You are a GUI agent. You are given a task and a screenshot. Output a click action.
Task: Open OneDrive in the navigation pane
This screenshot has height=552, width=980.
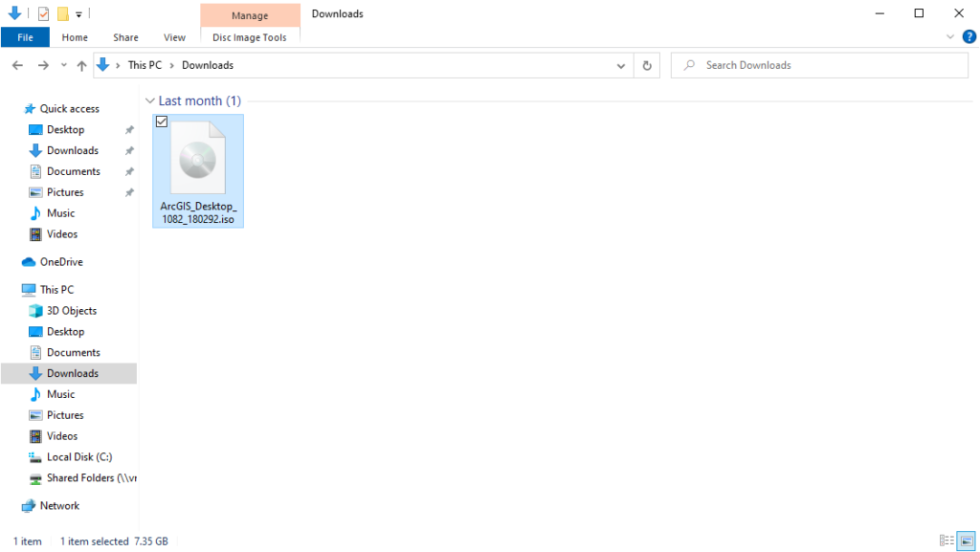(x=61, y=262)
